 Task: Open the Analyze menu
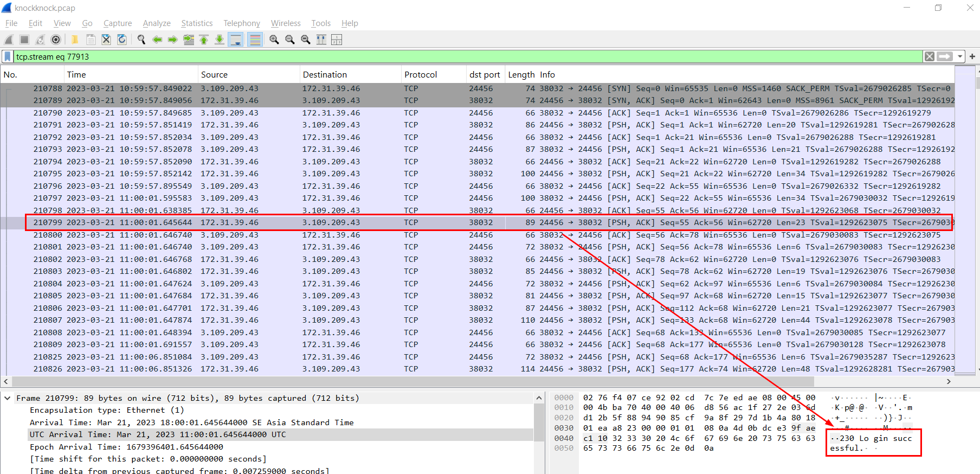point(156,23)
